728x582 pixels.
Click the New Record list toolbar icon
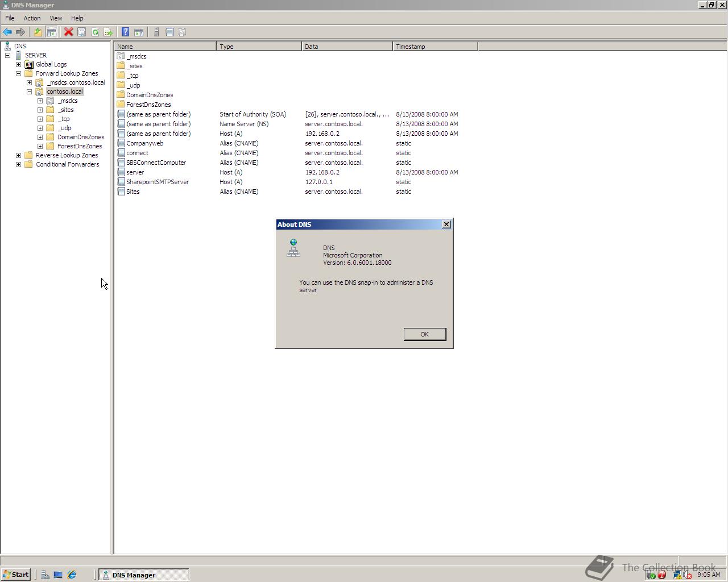coord(169,32)
